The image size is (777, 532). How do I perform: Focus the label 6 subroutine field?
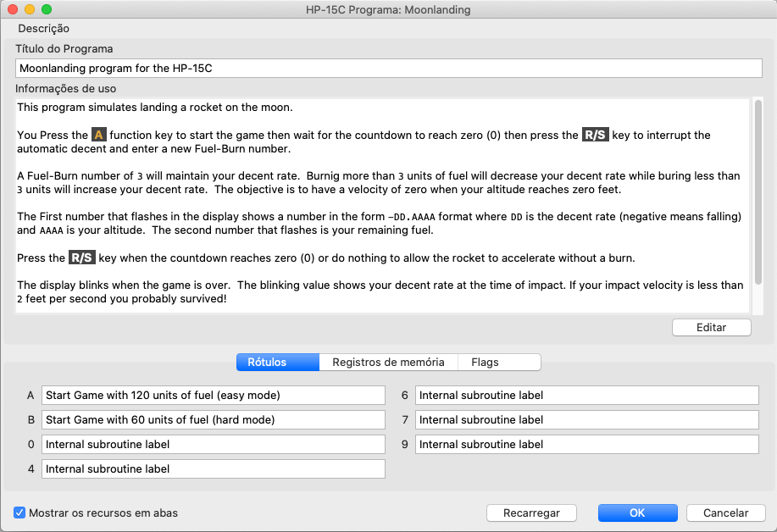[586, 396]
